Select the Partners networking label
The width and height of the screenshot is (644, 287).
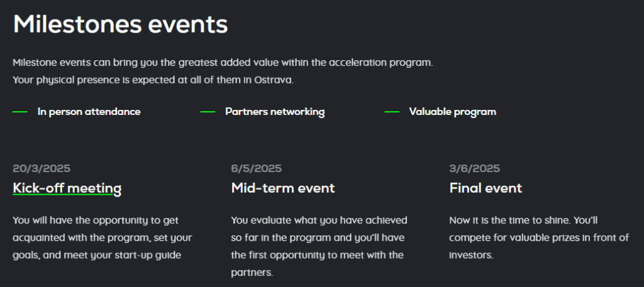tap(275, 112)
